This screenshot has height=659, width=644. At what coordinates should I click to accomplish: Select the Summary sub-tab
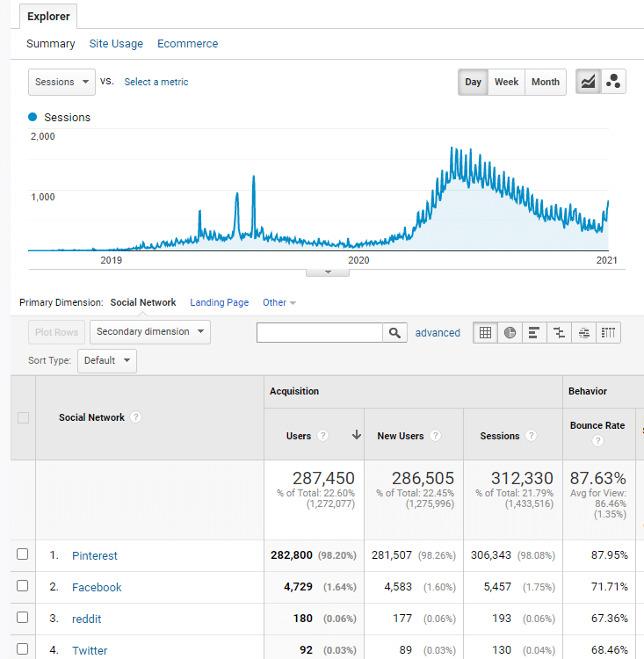pos(51,44)
